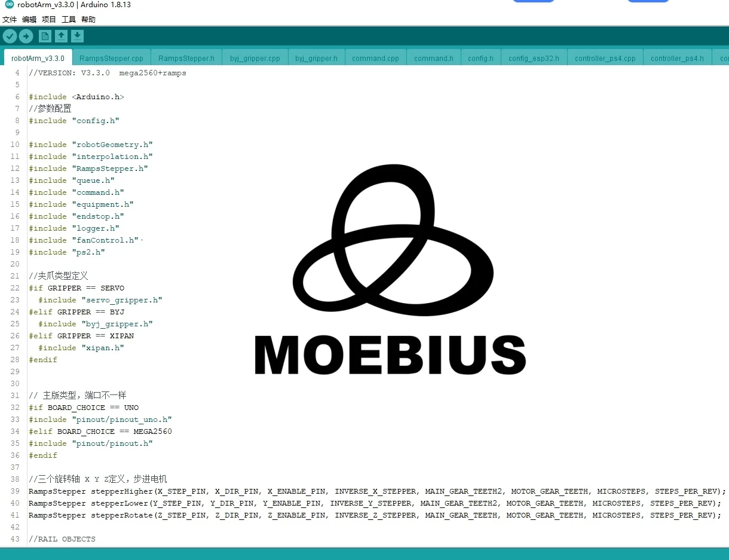
Task: Open a sketch using the Open icon
Action: pos(61,36)
